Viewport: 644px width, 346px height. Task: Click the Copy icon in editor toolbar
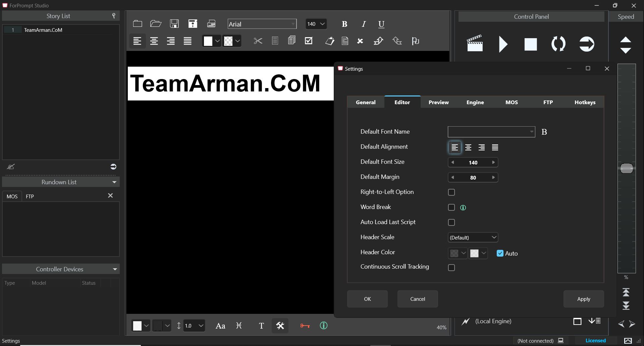(275, 41)
